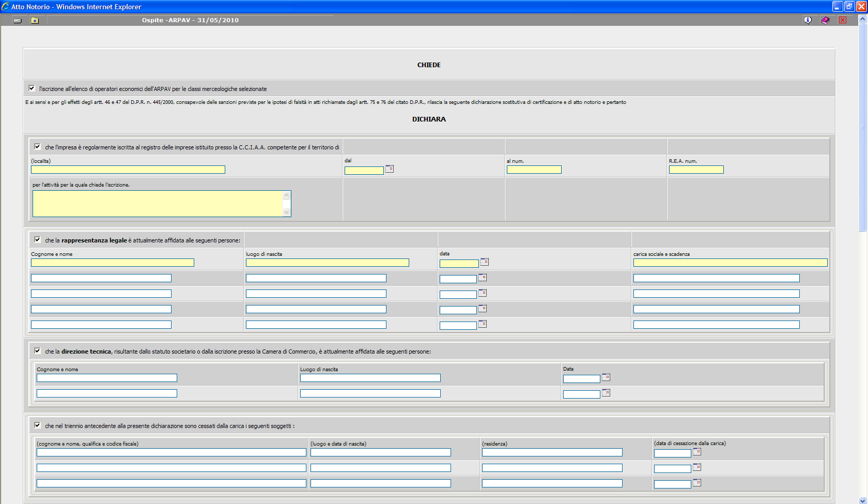Click the 'dal' date input field
This screenshot has height=504, width=868.
click(364, 171)
